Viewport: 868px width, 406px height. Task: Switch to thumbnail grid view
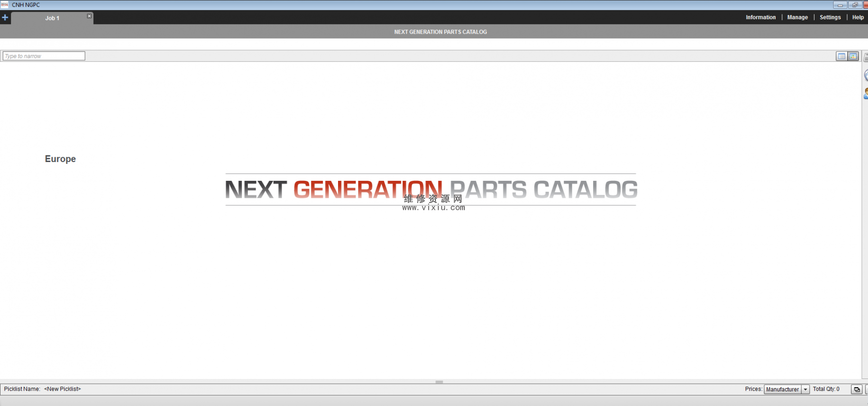click(x=853, y=56)
